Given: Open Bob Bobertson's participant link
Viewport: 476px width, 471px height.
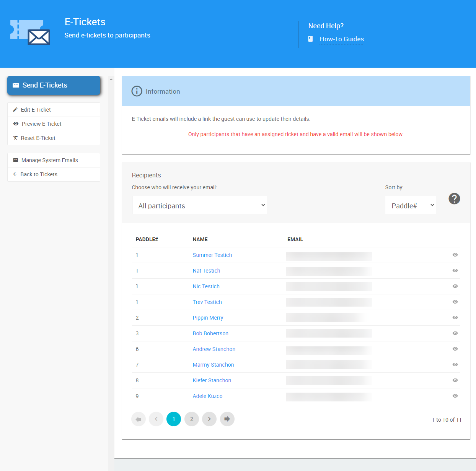Looking at the screenshot, I should tap(210, 333).
